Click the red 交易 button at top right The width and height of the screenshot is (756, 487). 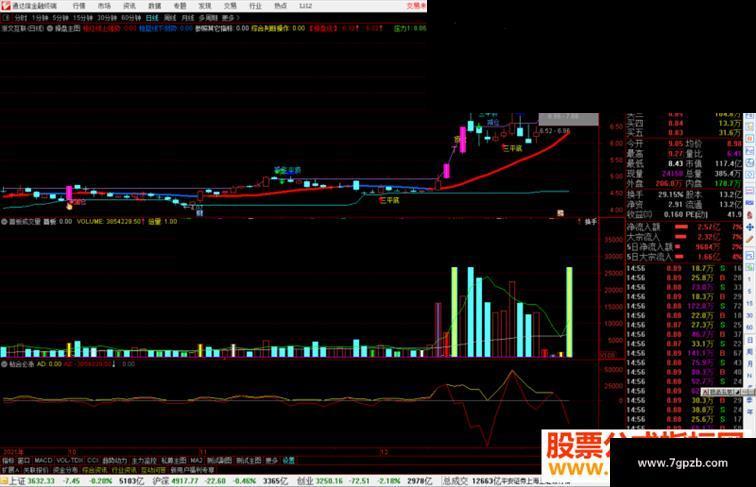click(x=416, y=6)
